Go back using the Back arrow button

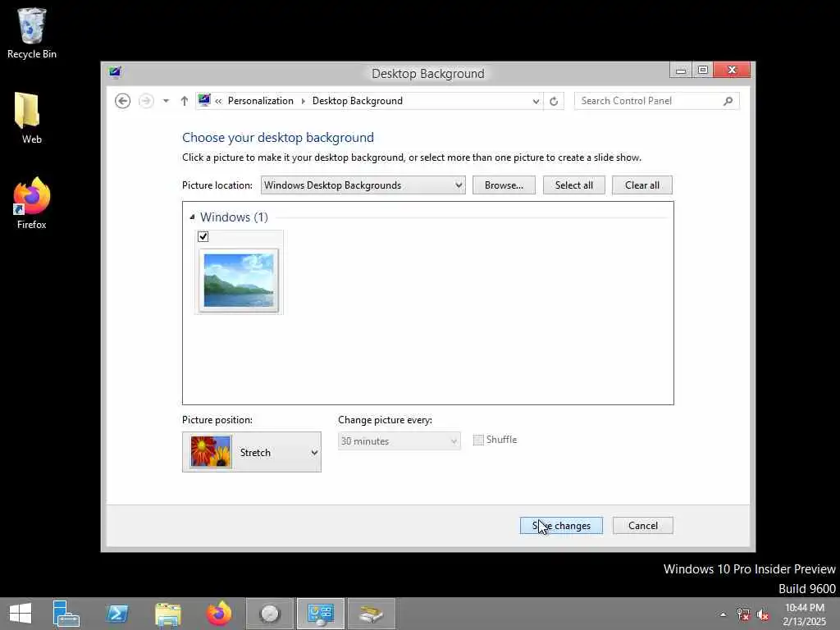pos(123,101)
